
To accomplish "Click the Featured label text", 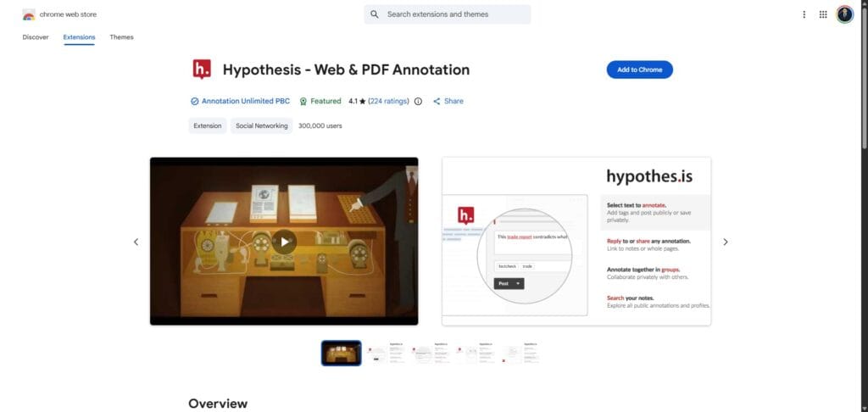I will tap(325, 102).
